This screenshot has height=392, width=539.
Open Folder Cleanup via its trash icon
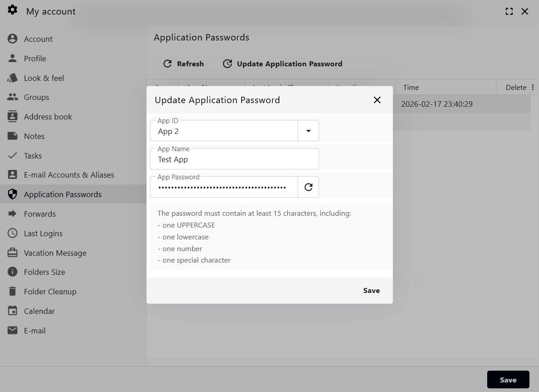point(12,291)
